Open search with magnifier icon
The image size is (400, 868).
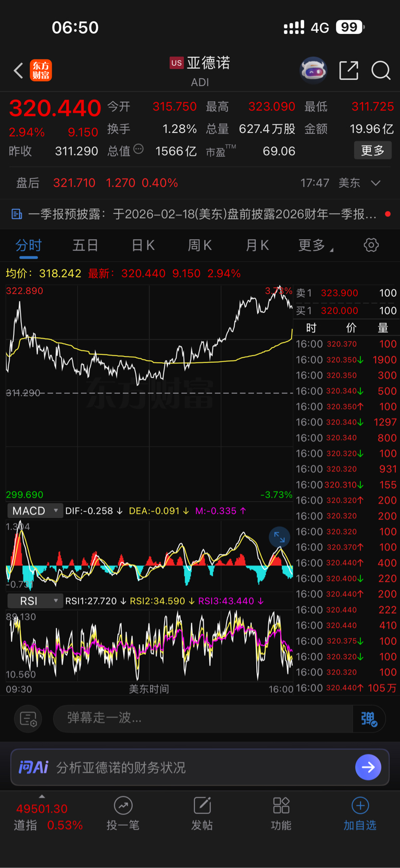381,70
